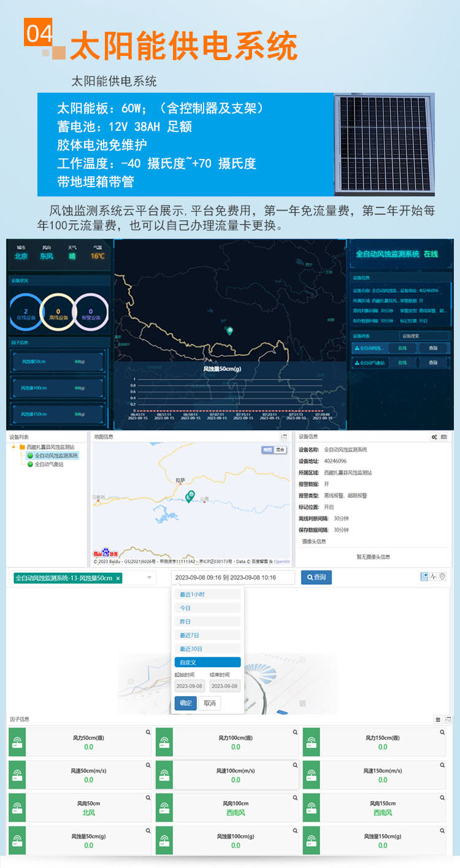This screenshot has height=868, width=460.
Task: Click the green location marker on the dark map
Action: [x=229, y=331]
